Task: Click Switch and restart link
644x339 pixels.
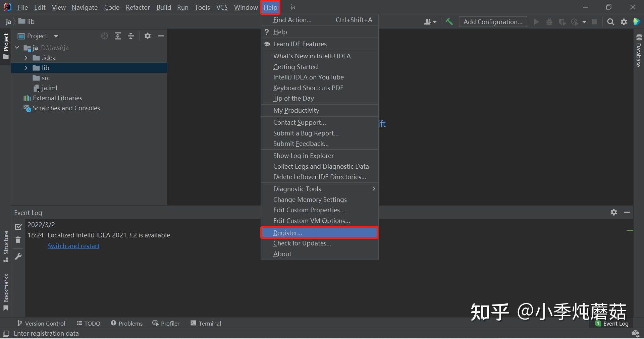Action: 73,246
